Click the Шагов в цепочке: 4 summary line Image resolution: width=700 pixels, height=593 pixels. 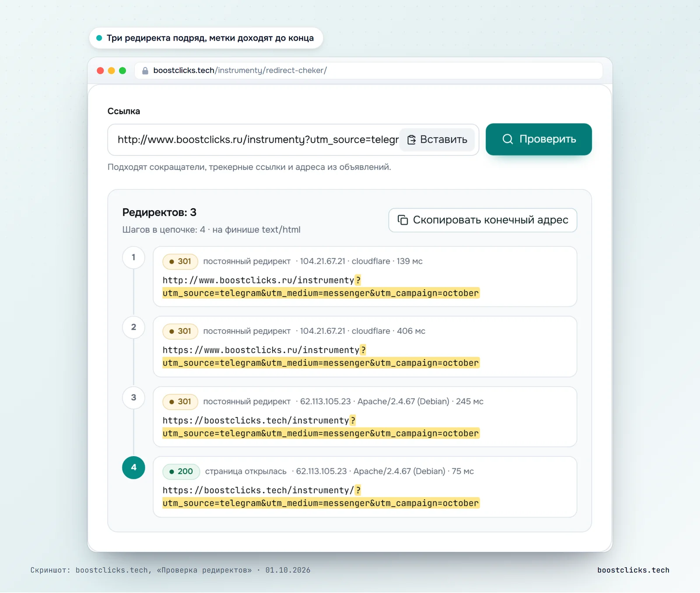coord(211,230)
